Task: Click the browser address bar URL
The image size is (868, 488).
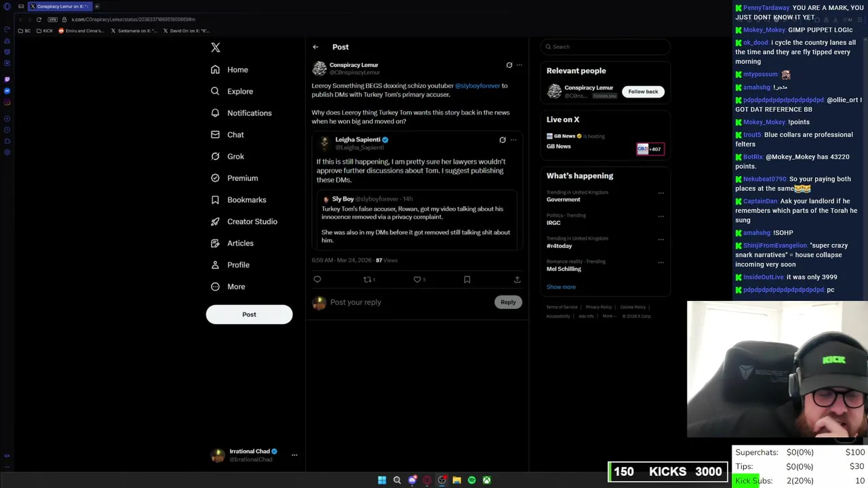Action: 134,19
